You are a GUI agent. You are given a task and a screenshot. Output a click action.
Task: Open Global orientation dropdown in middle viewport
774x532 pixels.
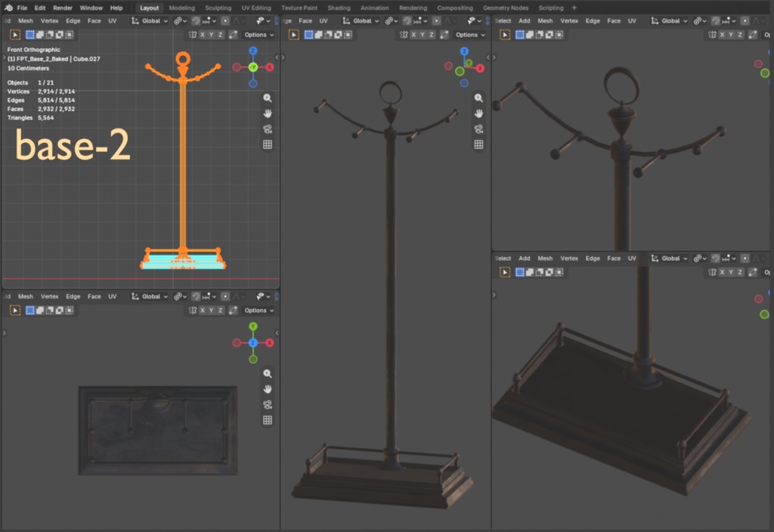(x=361, y=20)
